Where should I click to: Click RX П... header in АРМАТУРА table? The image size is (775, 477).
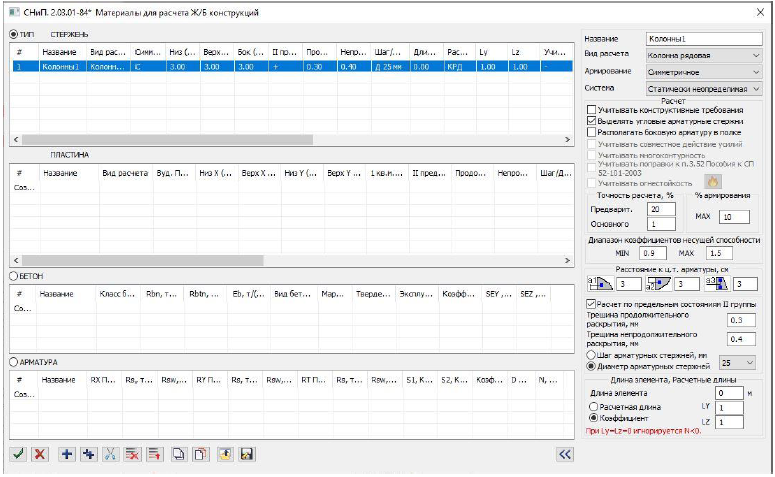click(x=104, y=380)
